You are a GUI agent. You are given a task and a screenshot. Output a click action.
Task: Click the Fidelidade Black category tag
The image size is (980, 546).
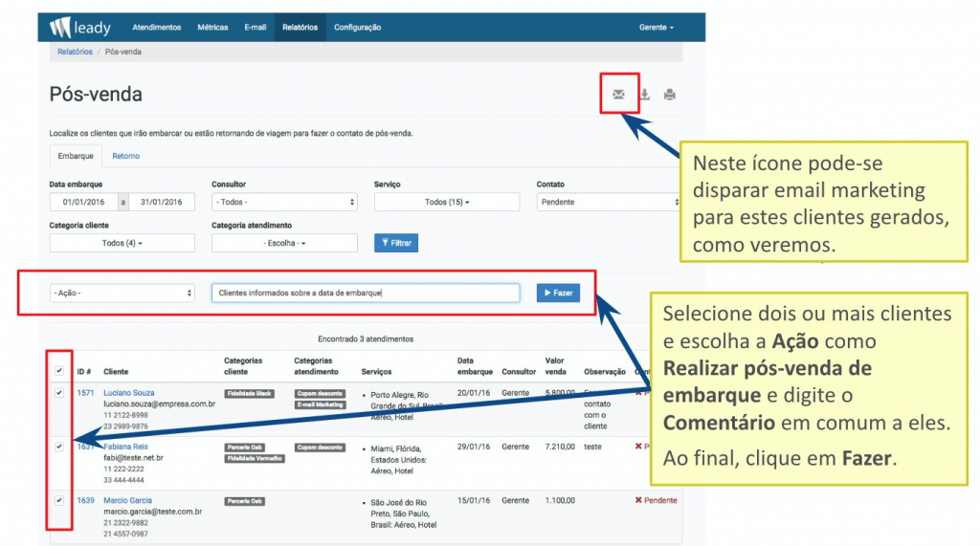pyautogui.click(x=250, y=394)
